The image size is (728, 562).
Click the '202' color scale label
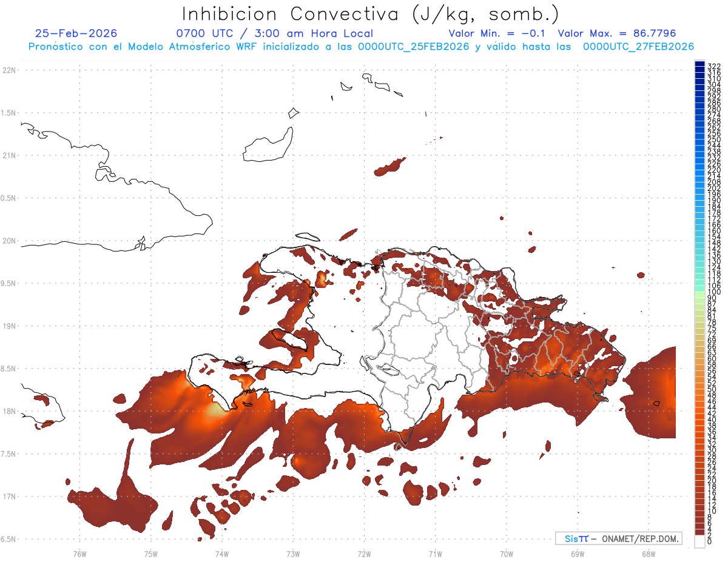714,188
